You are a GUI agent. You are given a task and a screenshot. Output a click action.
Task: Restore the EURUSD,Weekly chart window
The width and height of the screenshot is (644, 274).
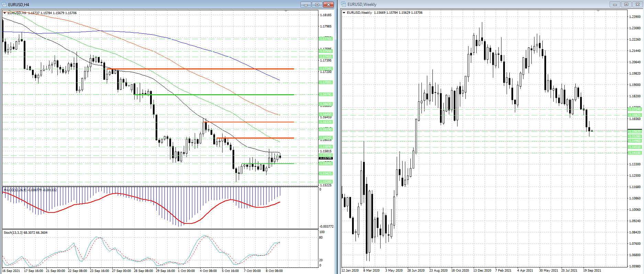(626, 4)
